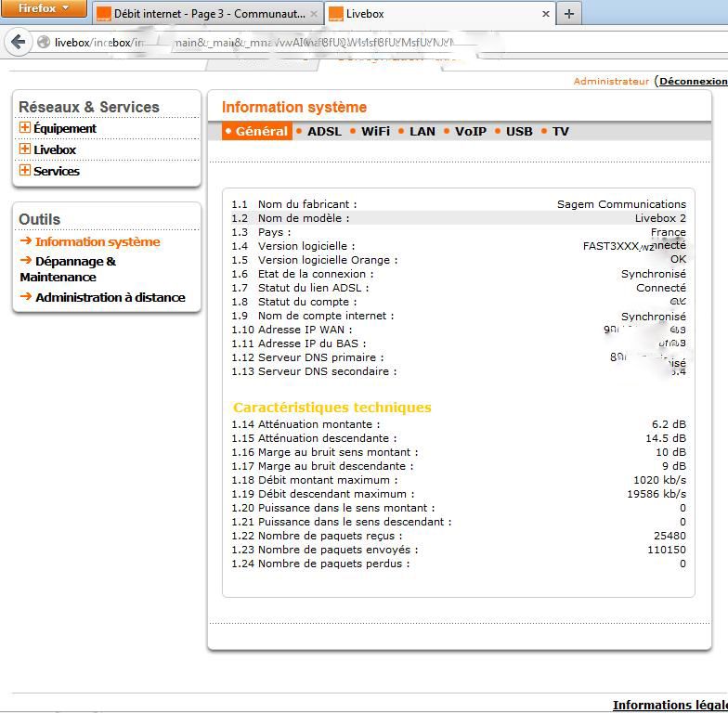Click the 9 dB noise margin value

click(674, 466)
